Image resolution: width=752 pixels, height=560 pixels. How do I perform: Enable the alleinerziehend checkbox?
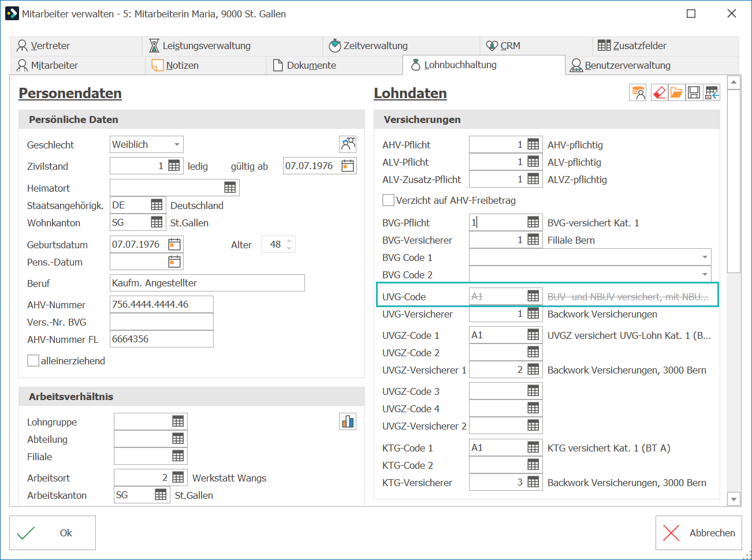coord(33,360)
